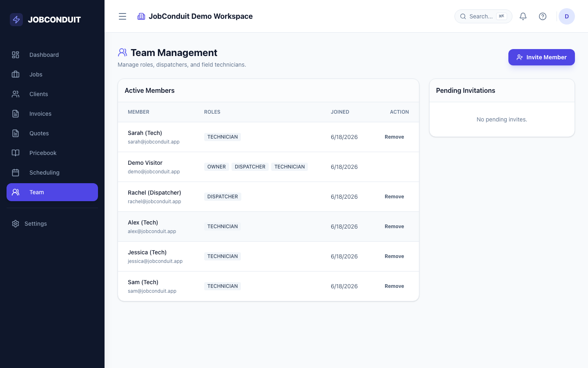Image resolution: width=588 pixels, height=368 pixels.
Task: Click the MEMBER column header
Action: 138,112
